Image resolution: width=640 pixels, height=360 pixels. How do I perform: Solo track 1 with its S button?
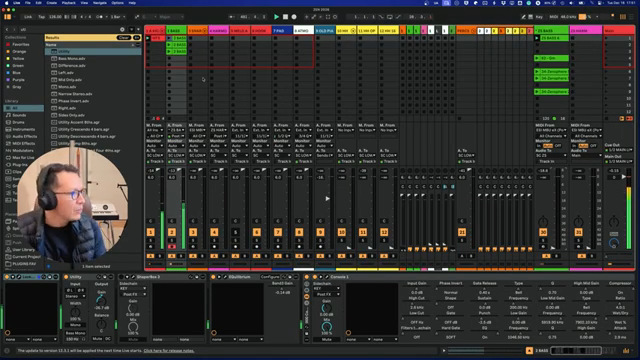coord(151,240)
